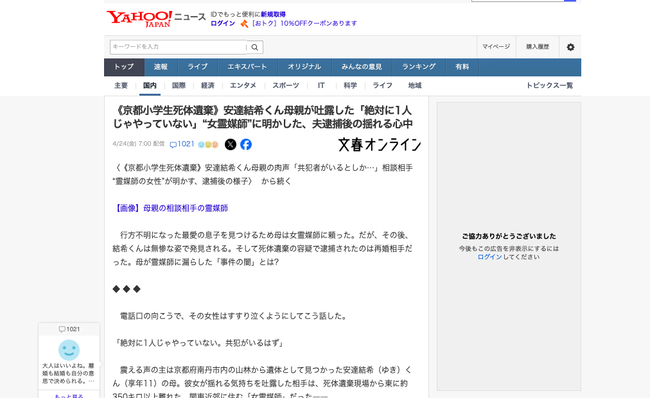Image resolution: width=650 pixels, height=398 pixels.
Task: Click the 購入履歴 button
Action: tap(538, 47)
